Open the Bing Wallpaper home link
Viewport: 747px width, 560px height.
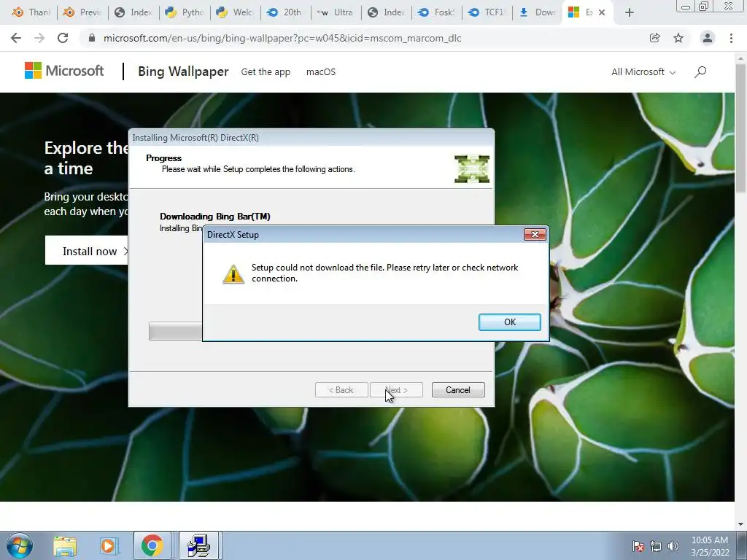[183, 71]
